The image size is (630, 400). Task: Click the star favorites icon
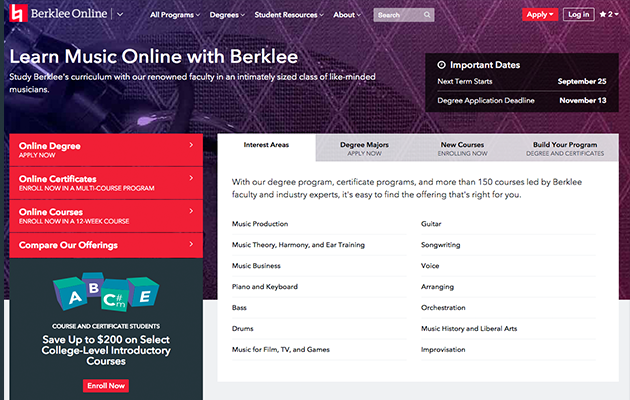click(603, 15)
